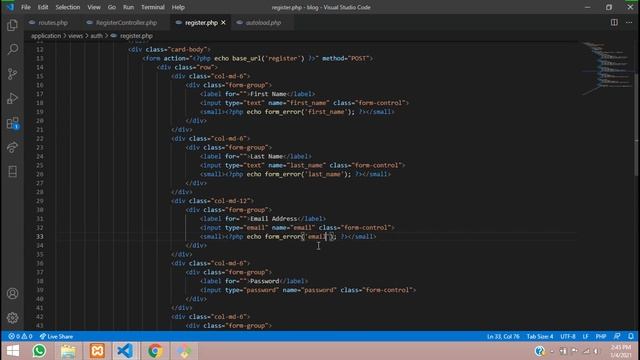The width and height of the screenshot is (640, 360).
Task: Switch to the autoload.php tab
Action: point(263,22)
